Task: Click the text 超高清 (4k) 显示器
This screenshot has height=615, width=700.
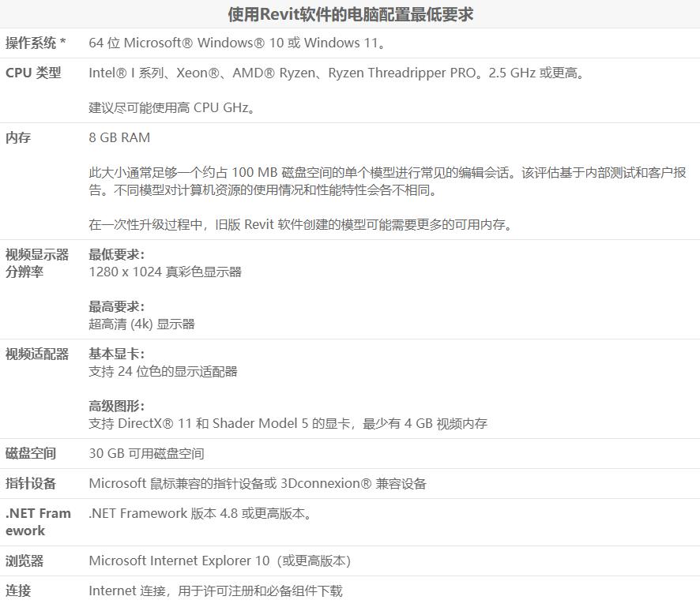Action: [141, 324]
